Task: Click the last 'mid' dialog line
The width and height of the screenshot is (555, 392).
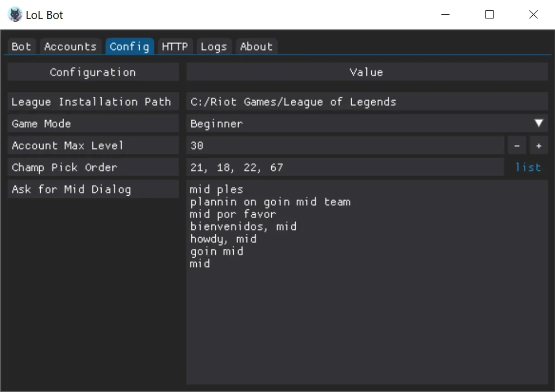Action: coord(200,264)
